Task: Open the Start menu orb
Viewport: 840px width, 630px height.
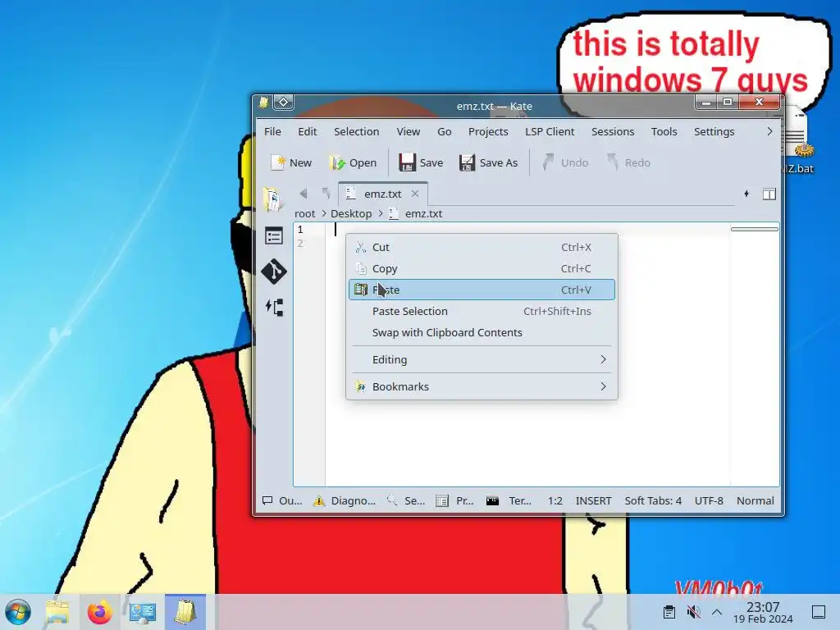Action: click(18, 612)
